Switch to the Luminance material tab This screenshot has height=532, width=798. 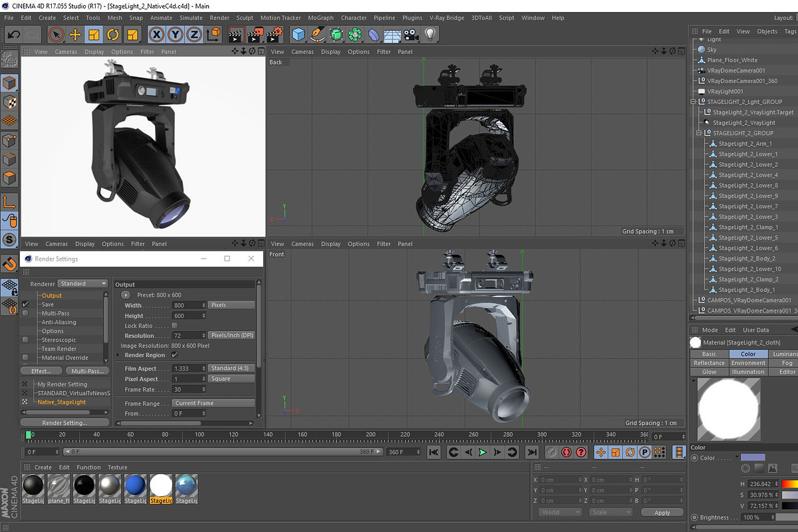[785, 354]
